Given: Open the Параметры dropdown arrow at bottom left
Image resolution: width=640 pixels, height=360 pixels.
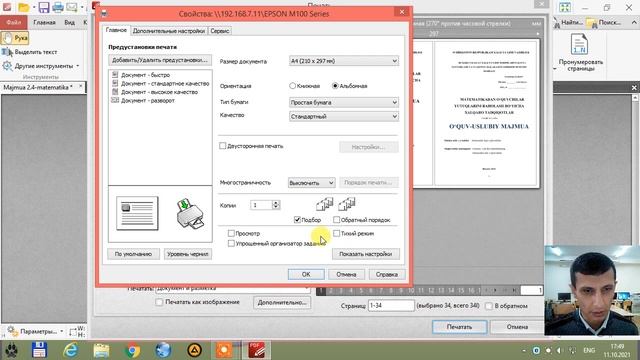Looking at the screenshot, I should 62,331.
